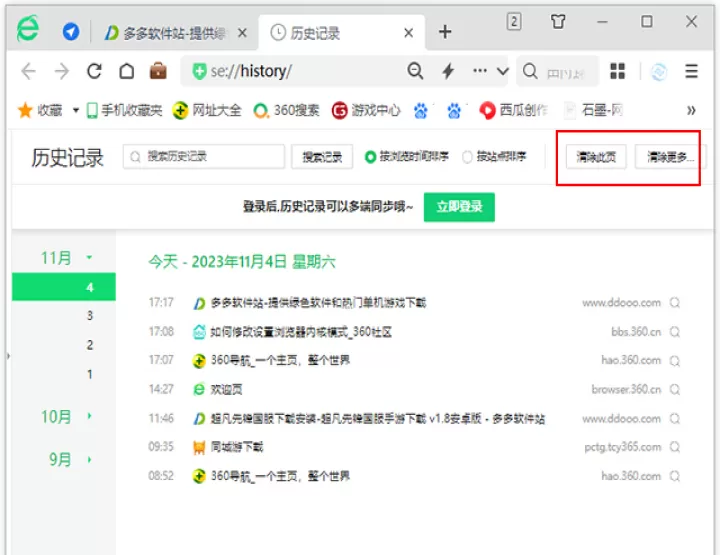Click the zoom magnifier in address bar
720x555 pixels.
coord(415,71)
